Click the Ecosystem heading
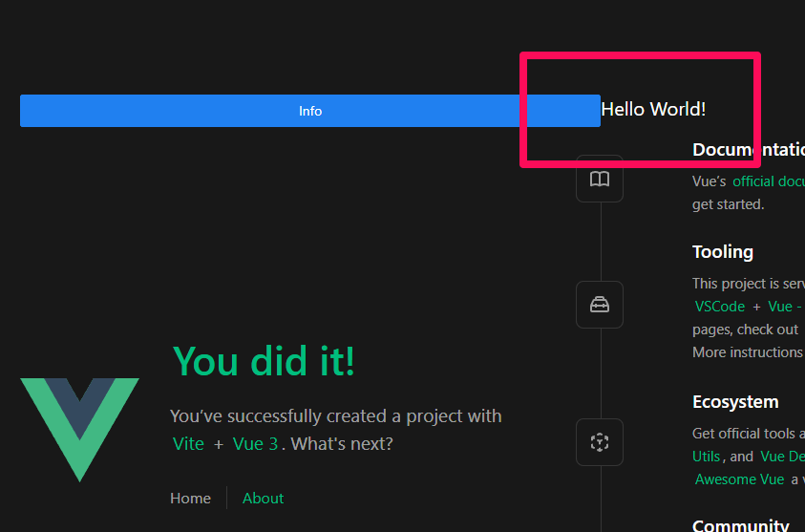Screen dimensions: 805x532 (735, 402)
